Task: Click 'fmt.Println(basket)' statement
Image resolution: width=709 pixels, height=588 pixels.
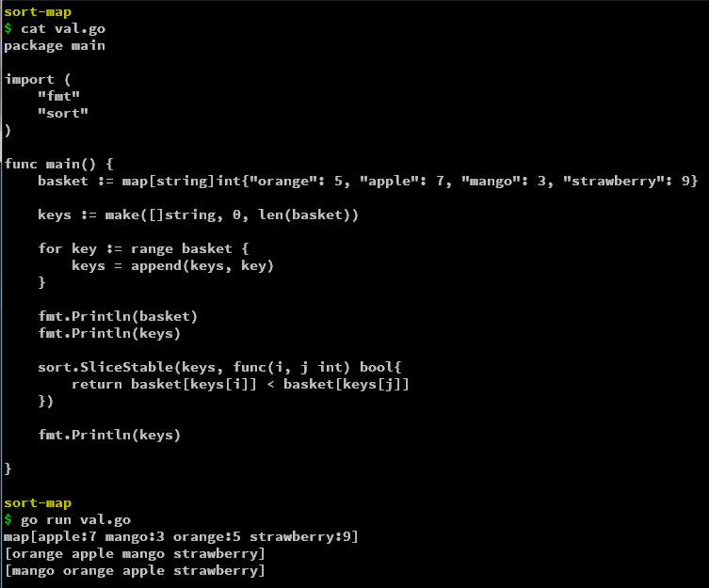Action: [118, 316]
